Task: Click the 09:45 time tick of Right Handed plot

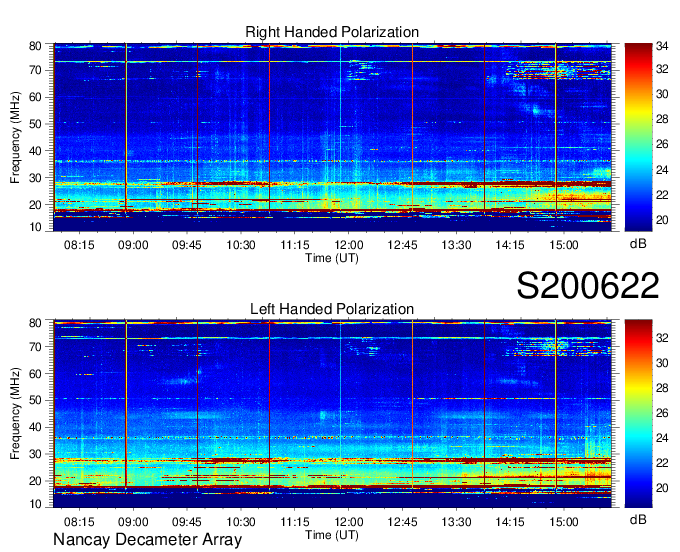Action: 186,245
